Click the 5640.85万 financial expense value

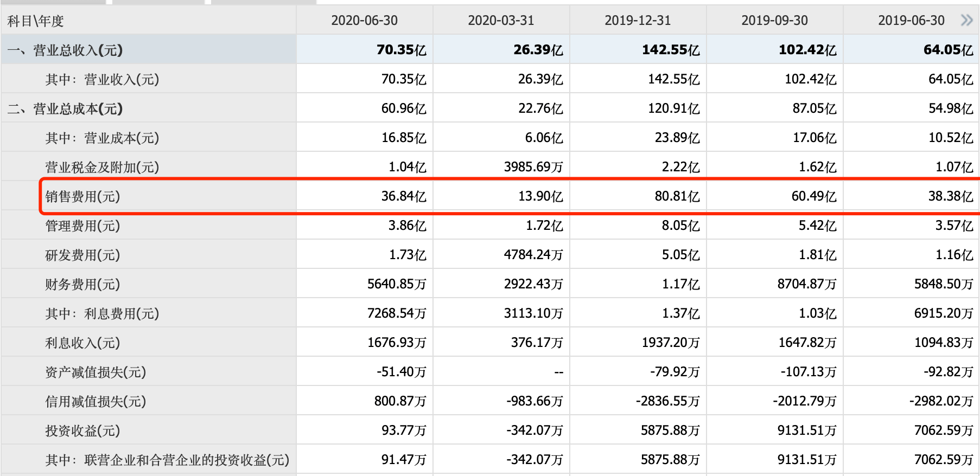pyautogui.click(x=397, y=284)
